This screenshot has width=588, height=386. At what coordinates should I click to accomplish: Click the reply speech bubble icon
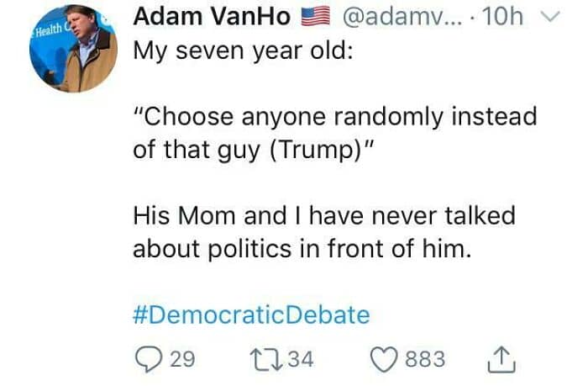pos(150,358)
